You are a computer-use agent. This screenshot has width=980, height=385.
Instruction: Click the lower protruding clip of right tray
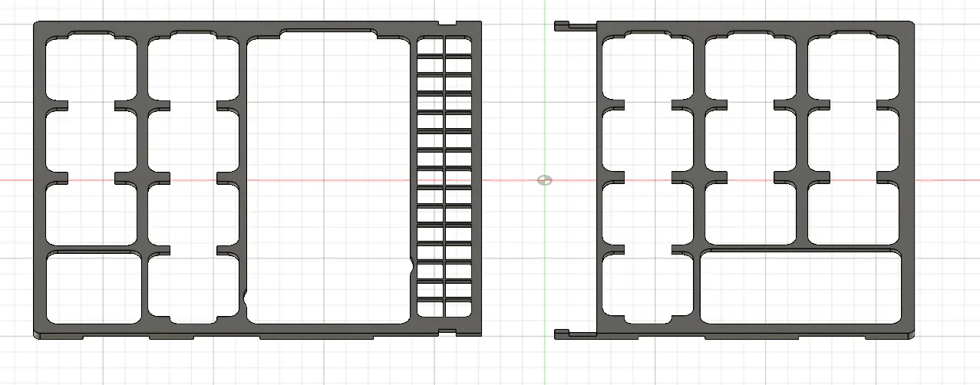click(574, 333)
